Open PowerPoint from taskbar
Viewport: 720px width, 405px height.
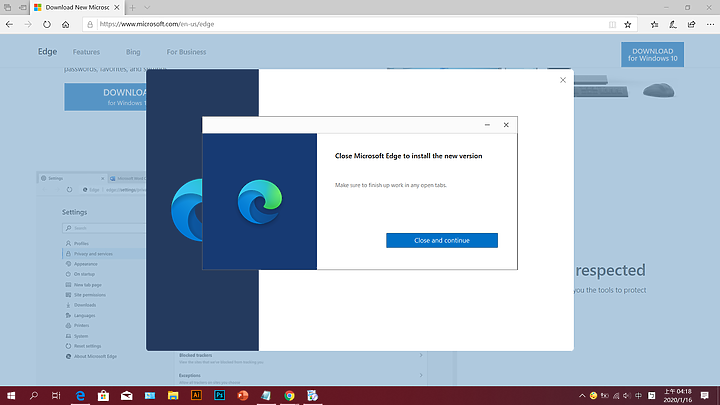coord(242,395)
